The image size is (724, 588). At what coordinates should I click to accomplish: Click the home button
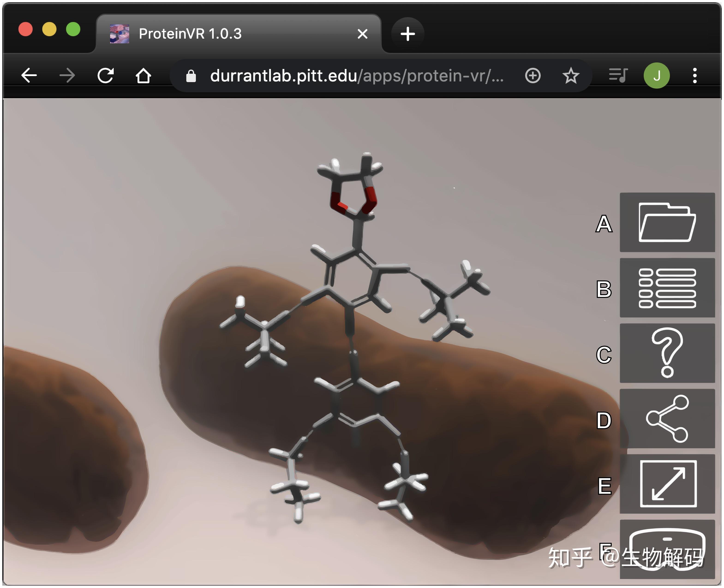[x=143, y=76]
